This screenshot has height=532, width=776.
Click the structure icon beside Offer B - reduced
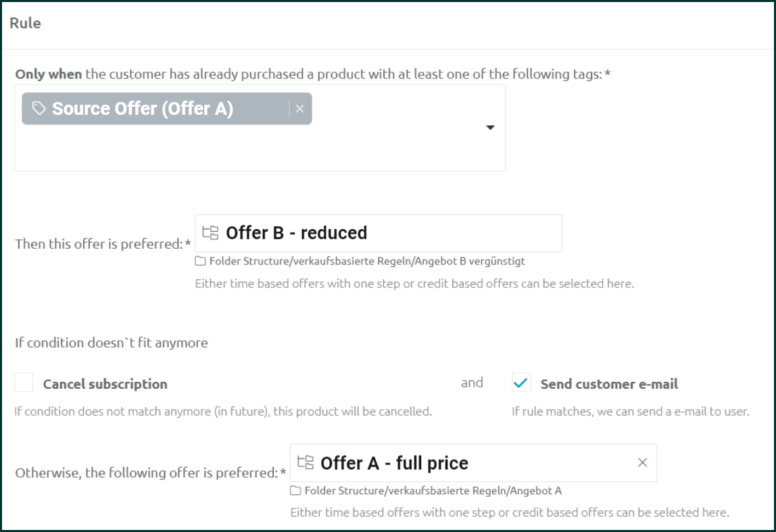[210, 233]
